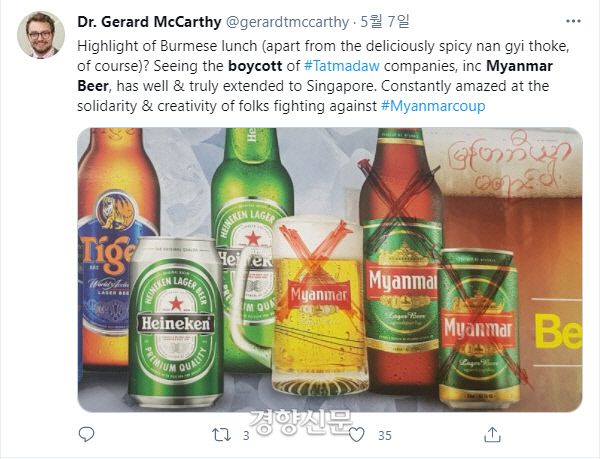The width and height of the screenshot is (602, 459).
Task: Open the share menu icon
Action: (492, 434)
